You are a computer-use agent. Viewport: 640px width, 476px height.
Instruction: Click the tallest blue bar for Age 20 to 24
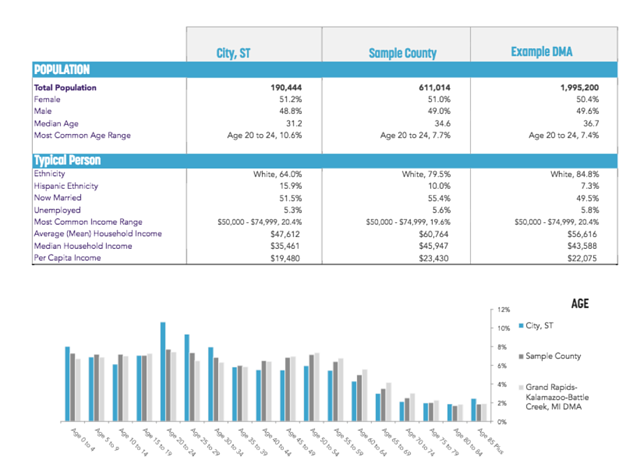pyautogui.click(x=162, y=370)
